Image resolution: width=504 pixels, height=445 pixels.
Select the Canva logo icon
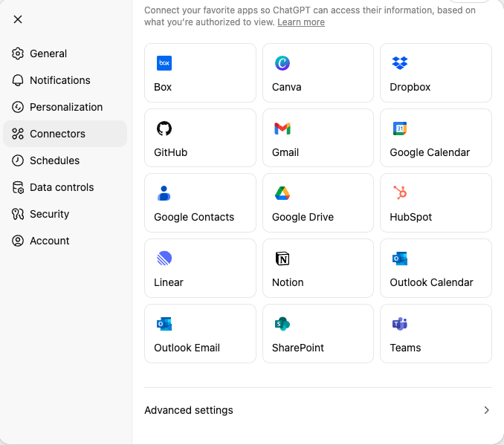[x=282, y=63]
